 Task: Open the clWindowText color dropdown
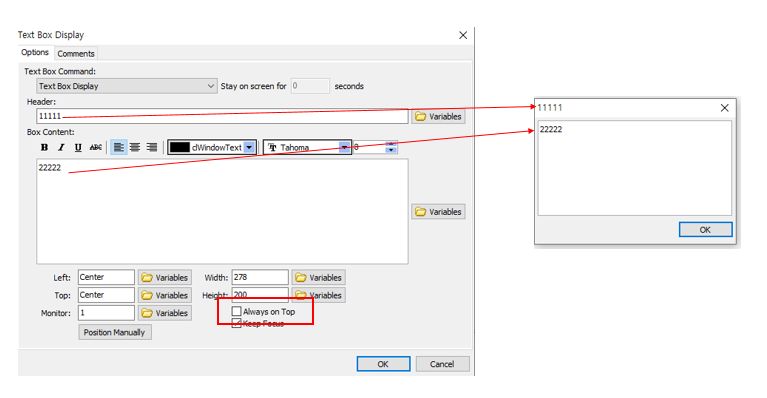coord(249,147)
